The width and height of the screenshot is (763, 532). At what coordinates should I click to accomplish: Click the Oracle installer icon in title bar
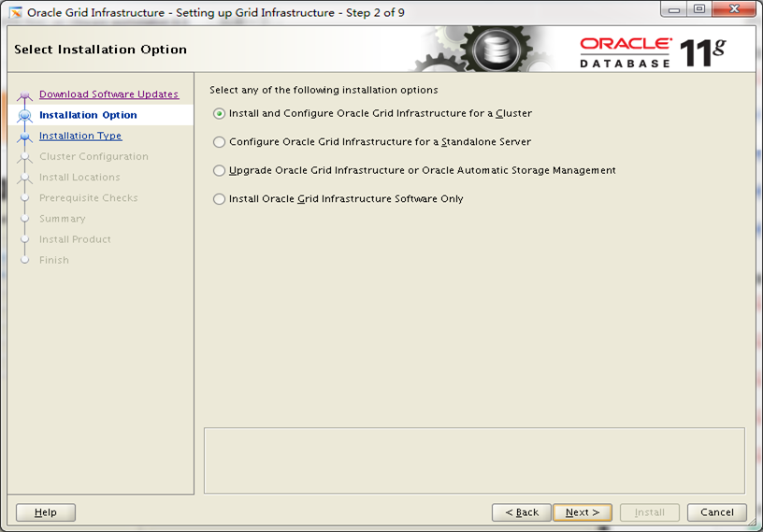pyautogui.click(x=16, y=13)
